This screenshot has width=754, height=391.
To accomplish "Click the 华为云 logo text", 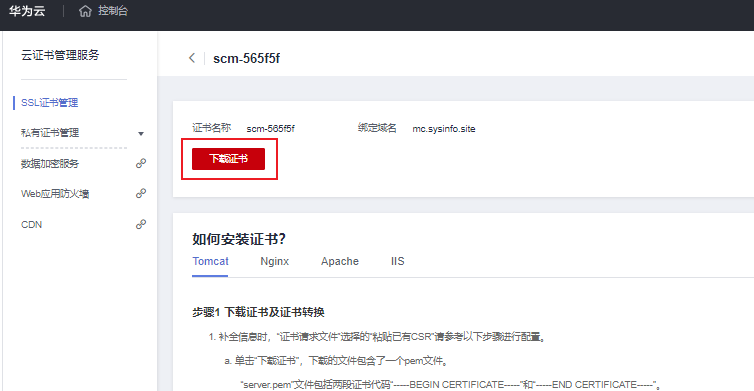I will [x=27, y=11].
